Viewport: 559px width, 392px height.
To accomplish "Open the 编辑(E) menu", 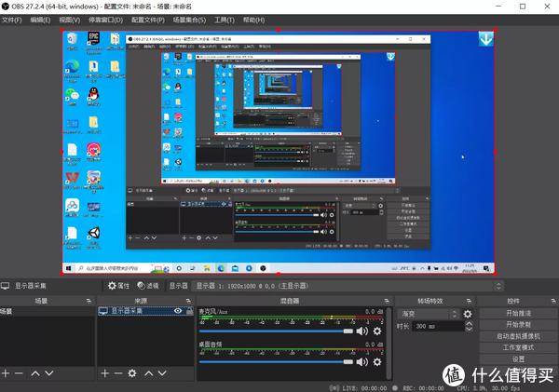I will click(x=40, y=20).
